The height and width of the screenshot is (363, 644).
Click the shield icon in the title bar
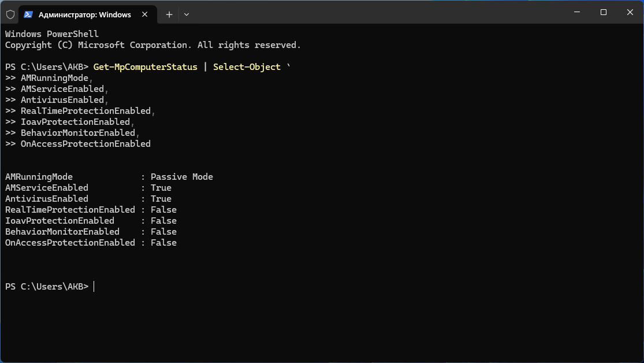pos(10,14)
